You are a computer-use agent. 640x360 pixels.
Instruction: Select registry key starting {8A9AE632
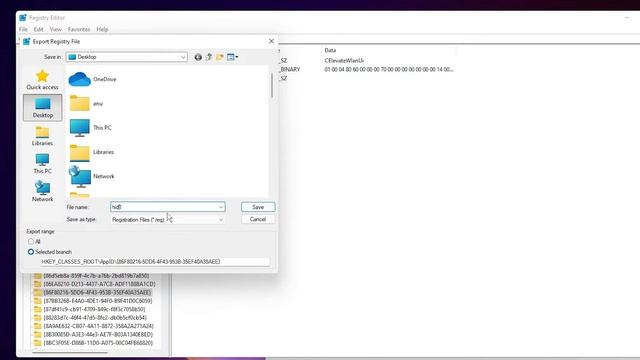[98, 326]
